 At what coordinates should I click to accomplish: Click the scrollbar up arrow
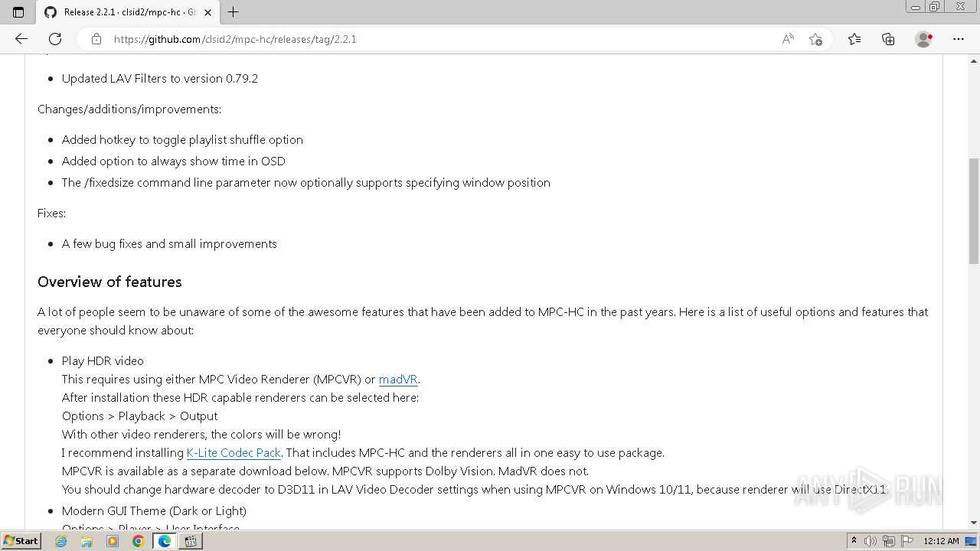973,60
